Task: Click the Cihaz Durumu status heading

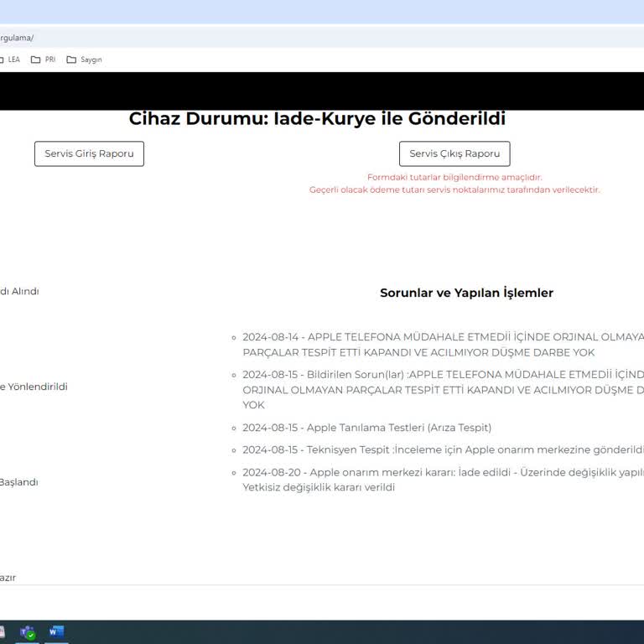Action: [x=317, y=119]
